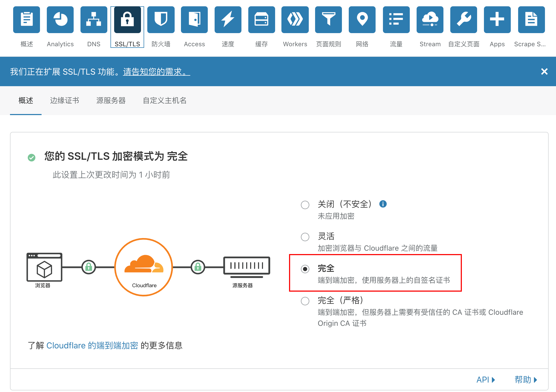This screenshot has height=392, width=556.
Task: Select the SSL/TLS padlock icon
Action: coord(127,20)
